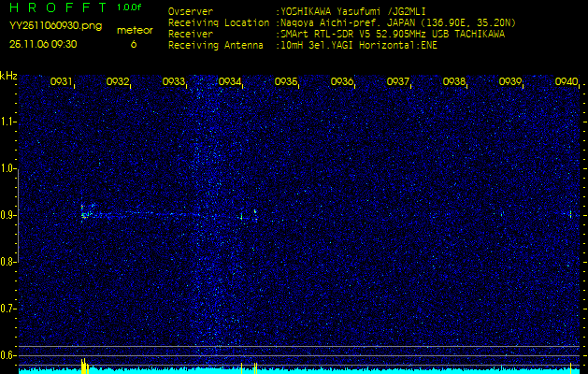Click the yellow power spike below 0940

point(570,368)
